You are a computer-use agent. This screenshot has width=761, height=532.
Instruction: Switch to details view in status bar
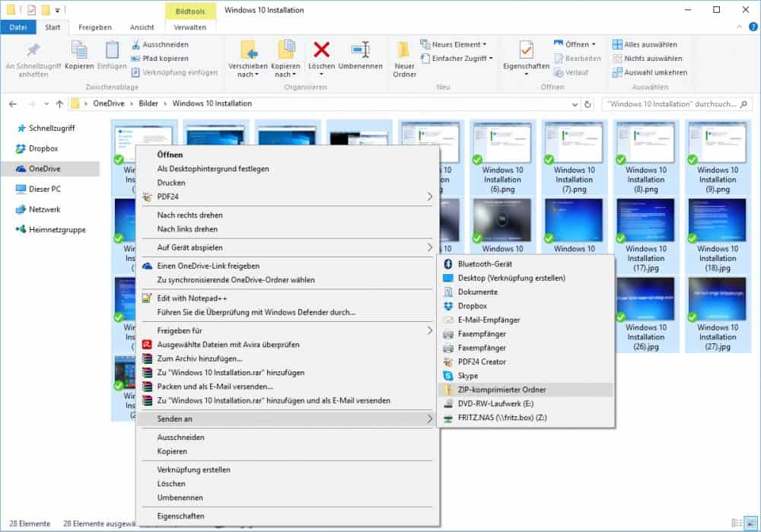click(737, 524)
